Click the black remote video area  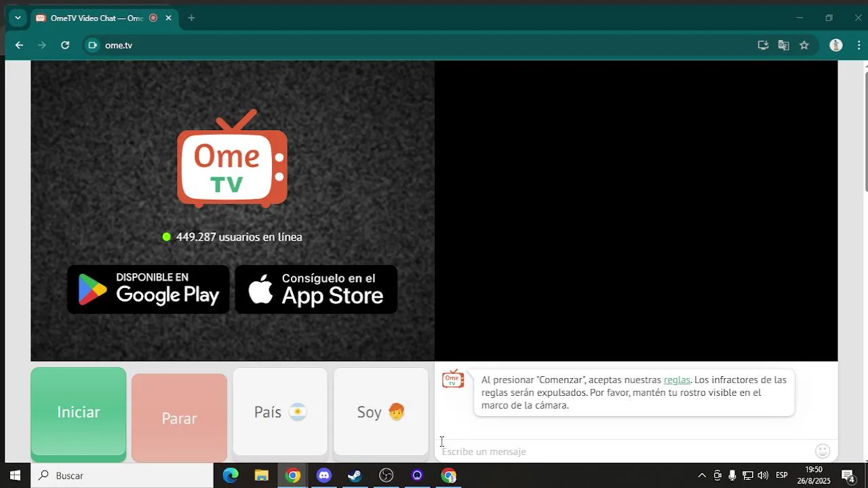(636, 211)
